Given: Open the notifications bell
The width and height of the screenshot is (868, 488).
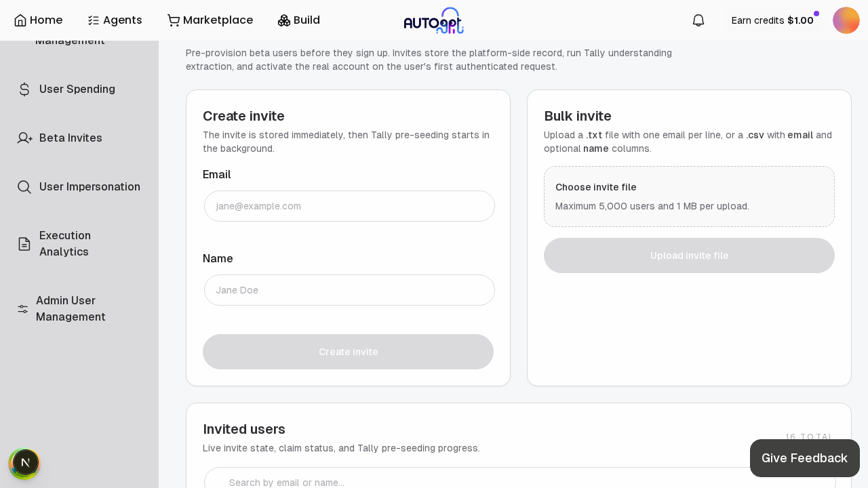Looking at the screenshot, I should pos(698,20).
